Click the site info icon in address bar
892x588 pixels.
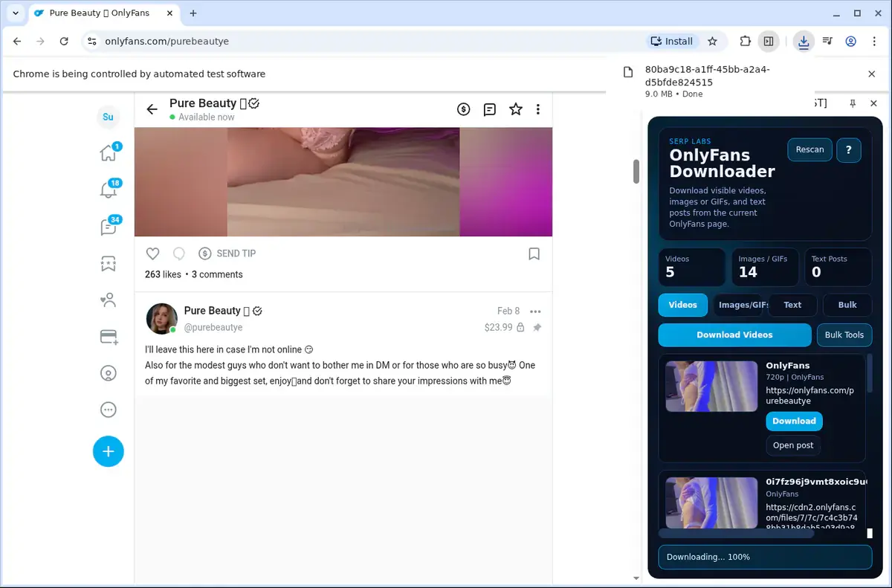point(91,42)
